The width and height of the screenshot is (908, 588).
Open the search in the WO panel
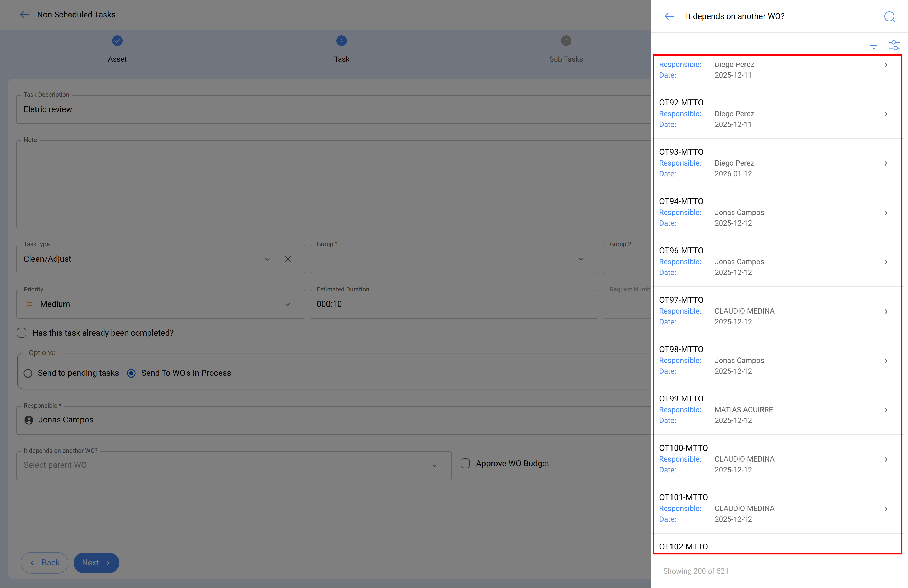point(890,17)
